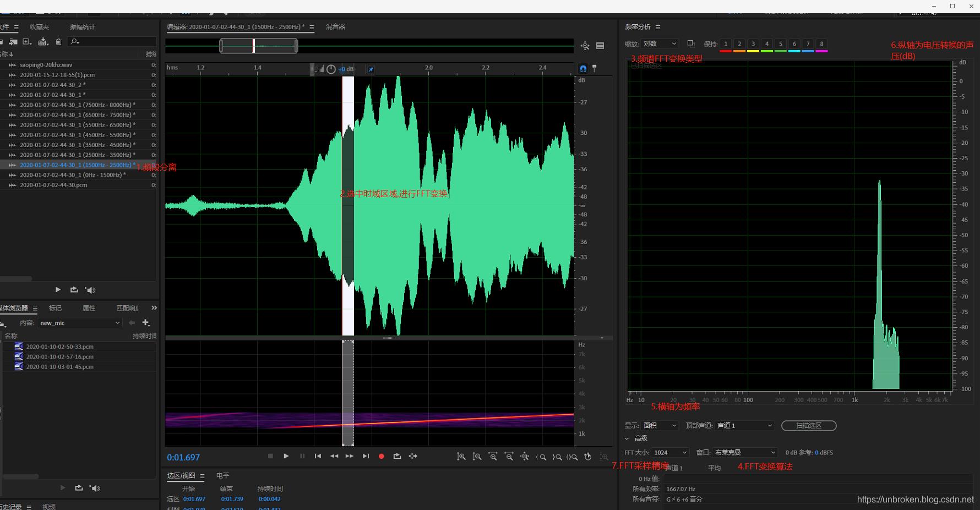The width and height of the screenshot is (980, 510).
Task: Click the zoom out full icon above the timeline
Action: tap(585, 46)
